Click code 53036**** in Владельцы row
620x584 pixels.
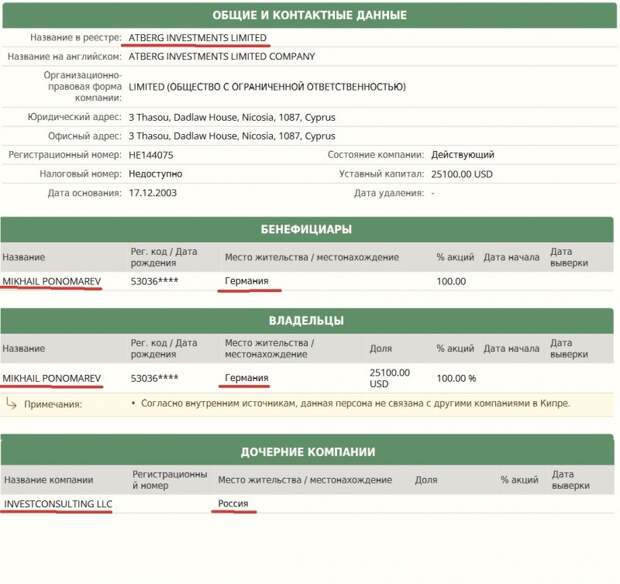tap(154, 378)
